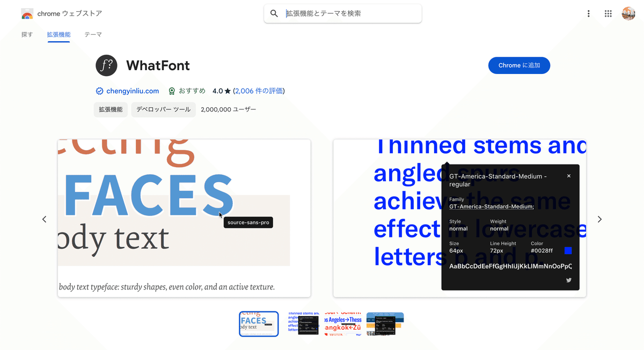Select the first FACES thumbnail
The height and width of the screenshot is (350, 644).
tap(259, 324)
